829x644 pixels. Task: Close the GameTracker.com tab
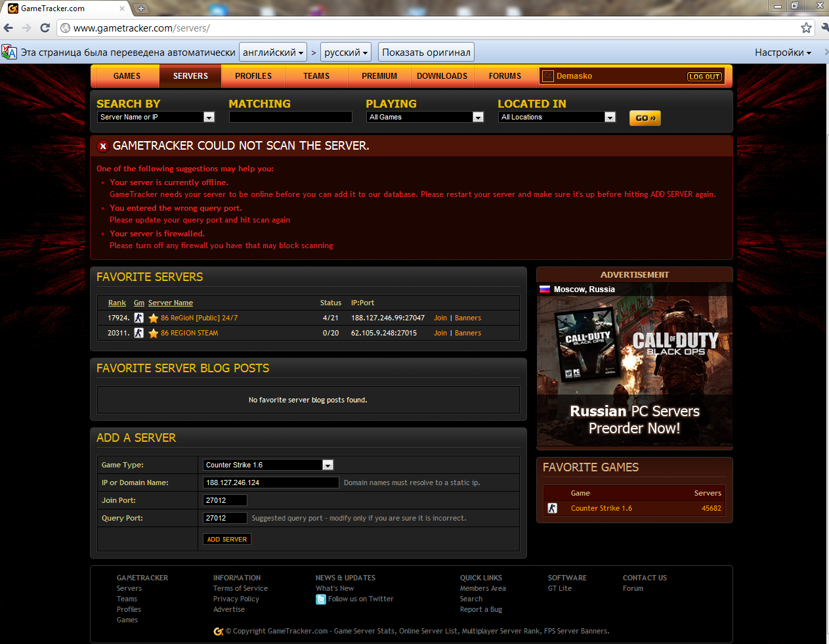tap(122, 9)
